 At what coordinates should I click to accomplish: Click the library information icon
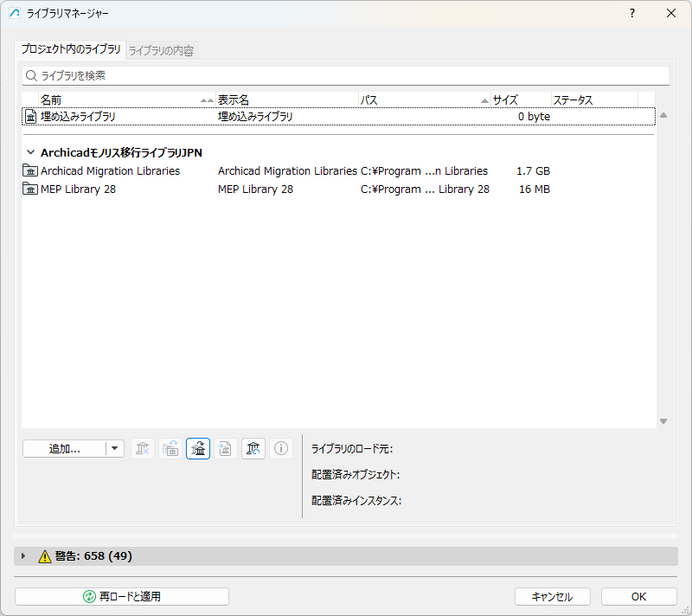[x=281, y=449]
